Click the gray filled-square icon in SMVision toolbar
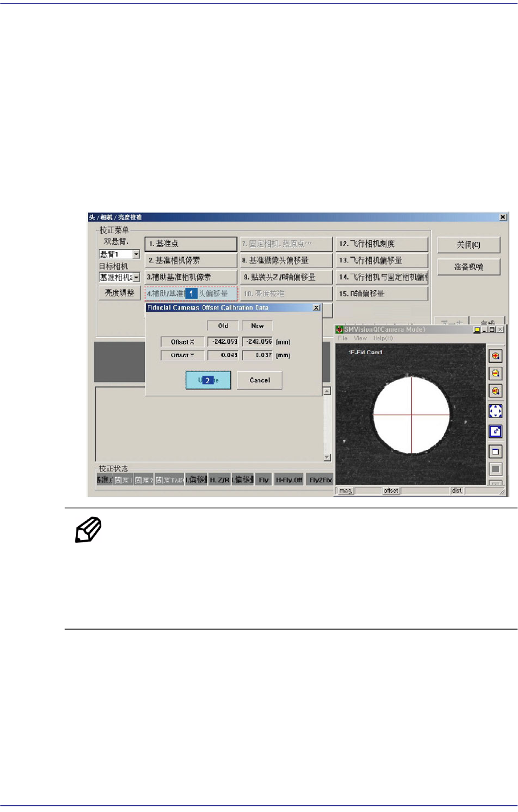518x812 pixels. pyautogui.click(x=496, y=469)
